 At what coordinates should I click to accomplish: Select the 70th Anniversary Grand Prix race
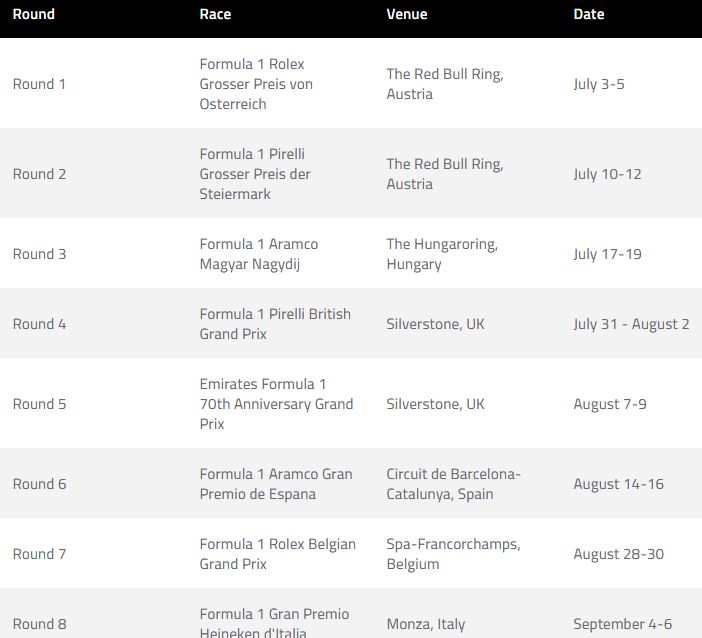point(276,404)
